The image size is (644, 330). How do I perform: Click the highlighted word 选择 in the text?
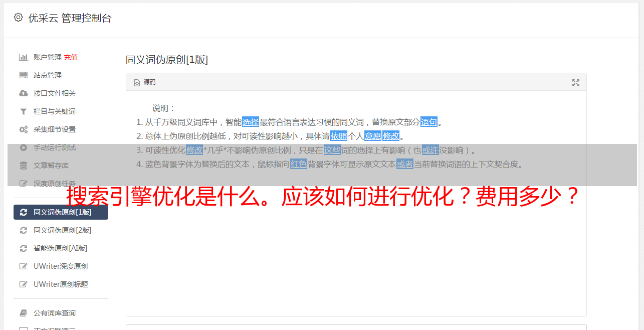click(251, 122)
